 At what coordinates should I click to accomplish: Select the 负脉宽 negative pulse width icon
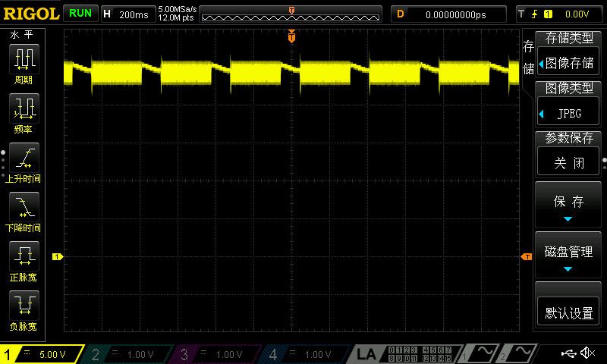pyautogui.click(x=24, y=305)
